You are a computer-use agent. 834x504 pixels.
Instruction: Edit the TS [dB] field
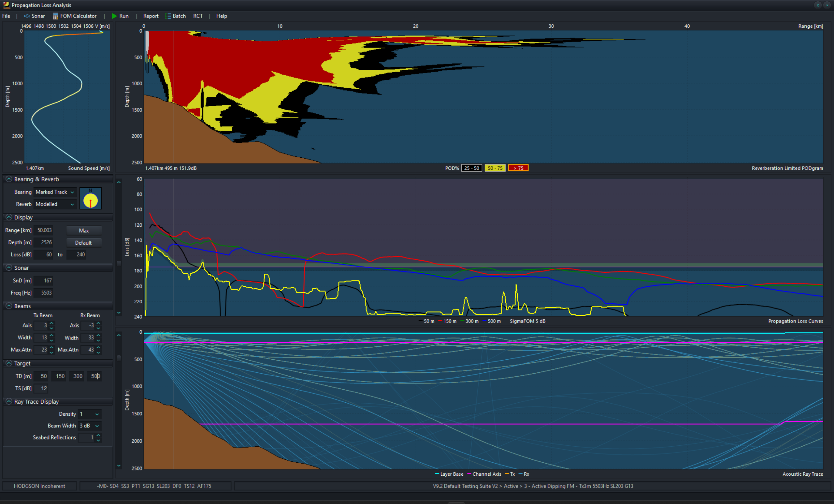[x=41, y=388]
